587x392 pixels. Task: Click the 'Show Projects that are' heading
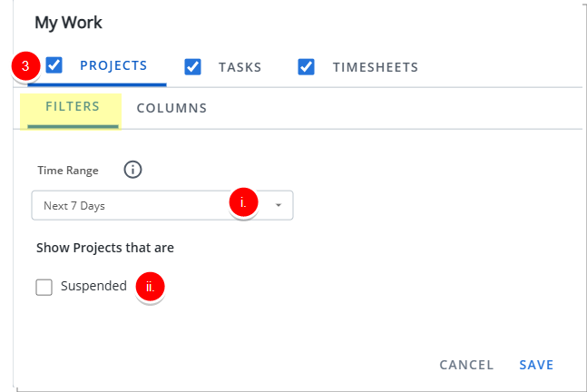(x=105, y=248)
